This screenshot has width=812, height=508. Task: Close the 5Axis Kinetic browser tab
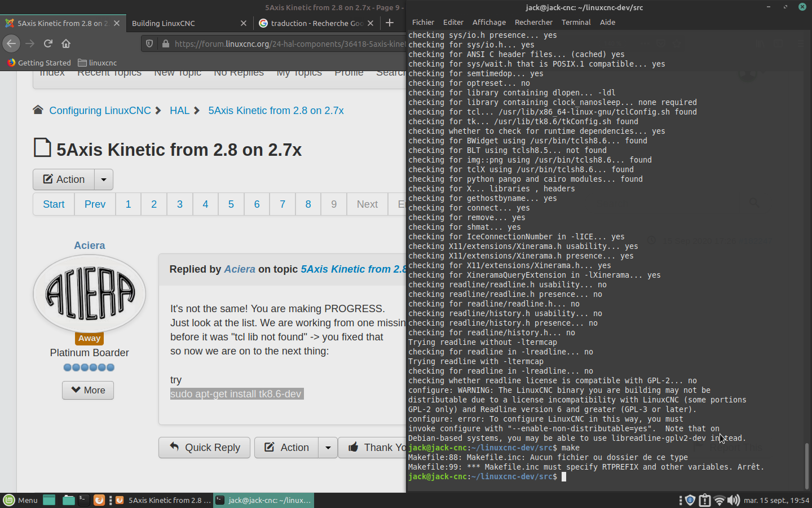click(117, 23)
